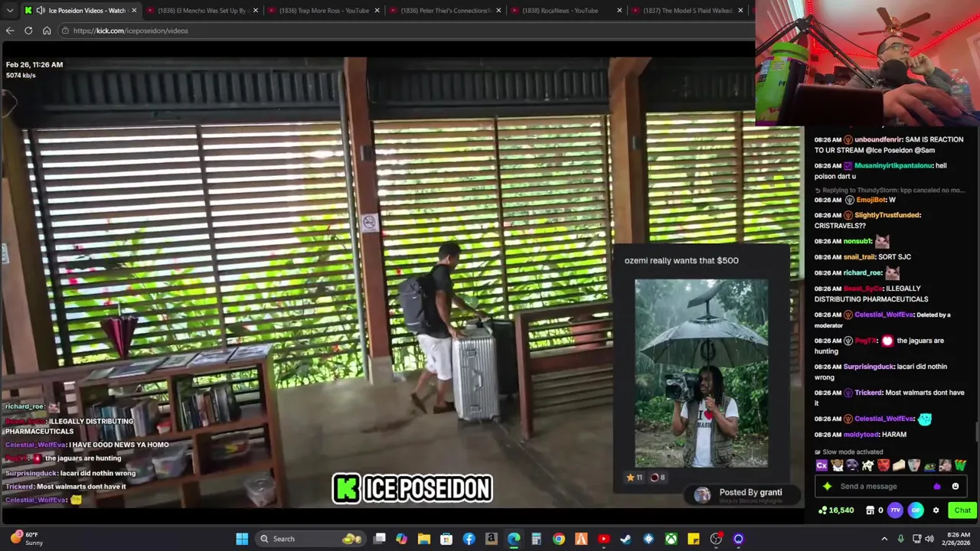Screen dimensions: 980x551
Task: Open the GIF picker
Action: coord(916,510)
